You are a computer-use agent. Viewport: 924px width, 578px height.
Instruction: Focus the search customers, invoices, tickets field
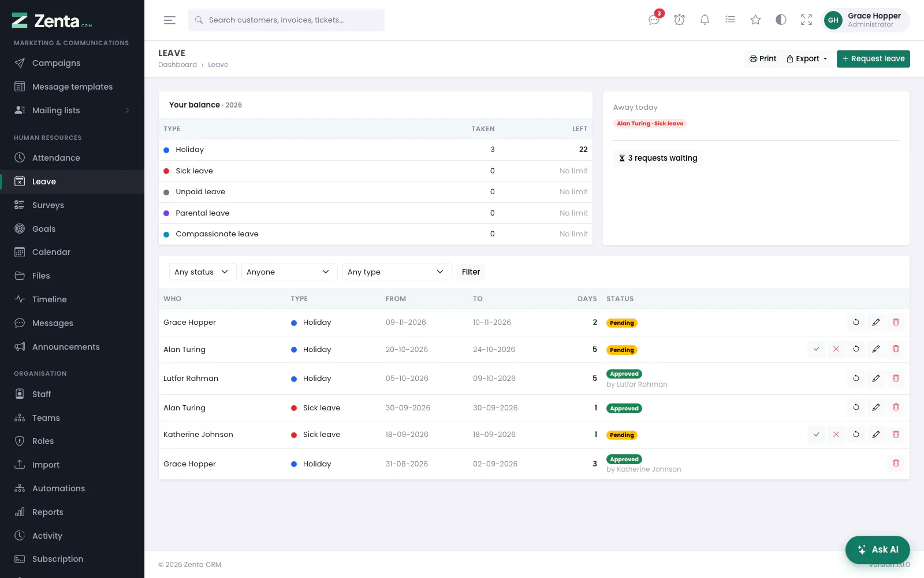[286, 20]
